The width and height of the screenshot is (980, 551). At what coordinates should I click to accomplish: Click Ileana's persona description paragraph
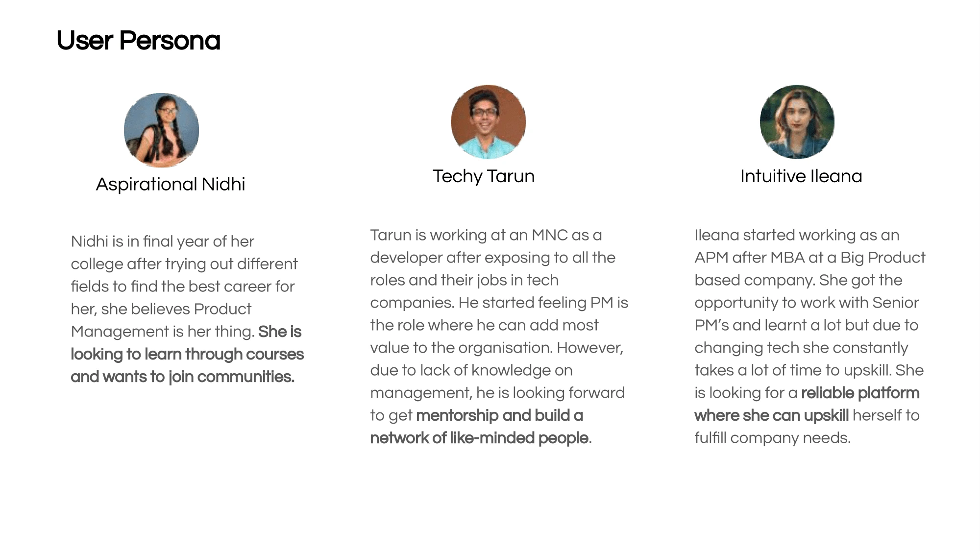pos(809,336)
